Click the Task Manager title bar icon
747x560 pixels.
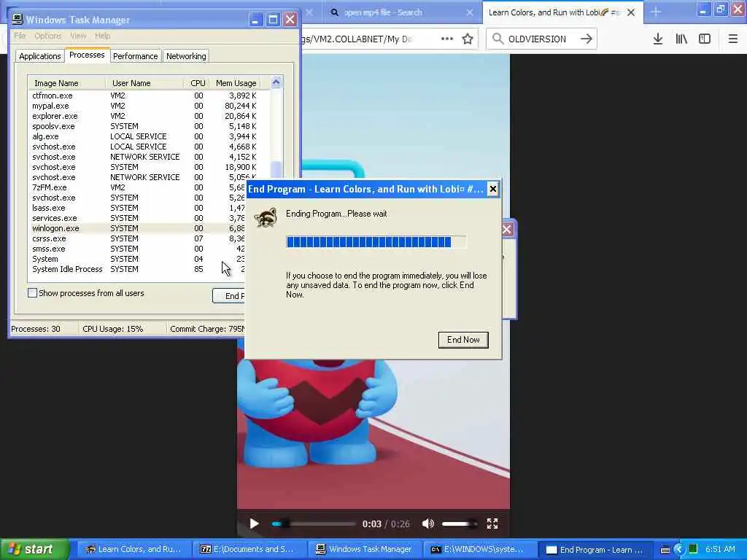[18, 19]
